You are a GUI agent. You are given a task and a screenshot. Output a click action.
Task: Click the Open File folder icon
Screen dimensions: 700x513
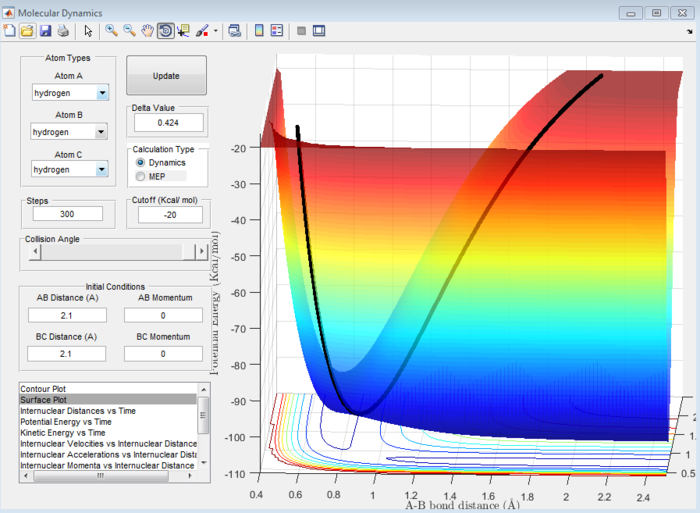coord(27,31)
